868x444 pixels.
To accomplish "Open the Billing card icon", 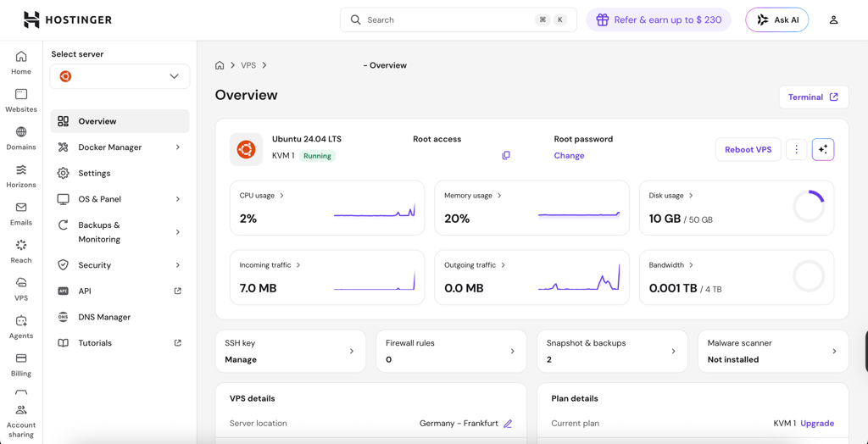I will (x=21, y=358).
